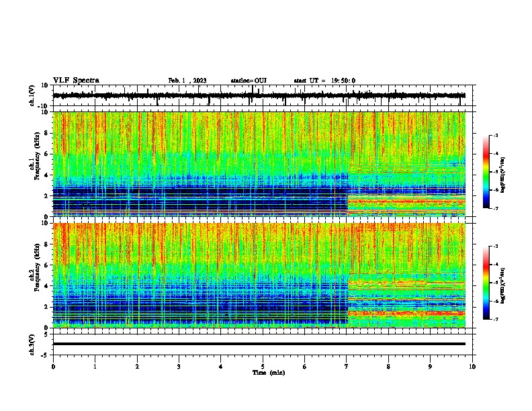Click time axis tick label "2"
532x411 pixels.
(x=137, y=367)
